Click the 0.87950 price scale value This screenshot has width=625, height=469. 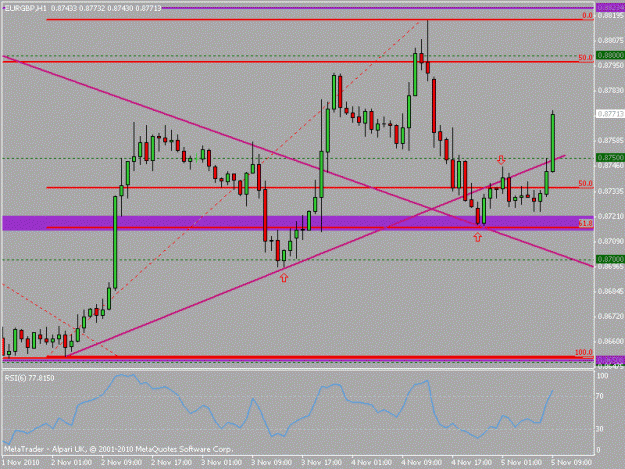click(611, 65)
